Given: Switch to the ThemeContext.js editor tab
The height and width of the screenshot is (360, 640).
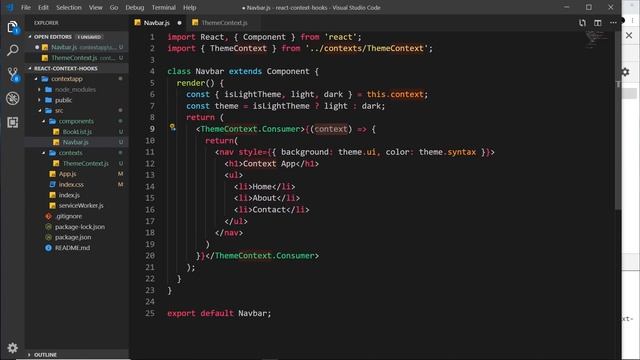Looking at the screenshot, I should [224, 23].
